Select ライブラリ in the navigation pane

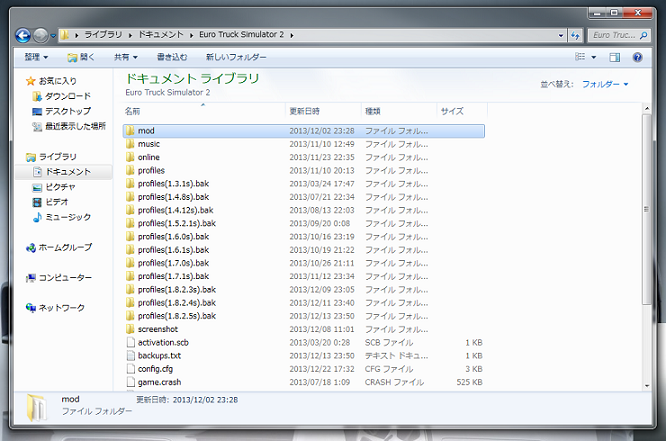point(51,157)
